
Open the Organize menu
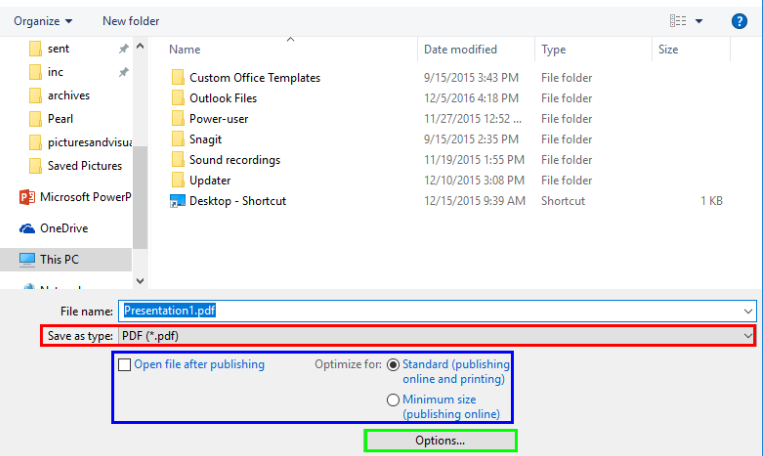[x=43, y=21]
